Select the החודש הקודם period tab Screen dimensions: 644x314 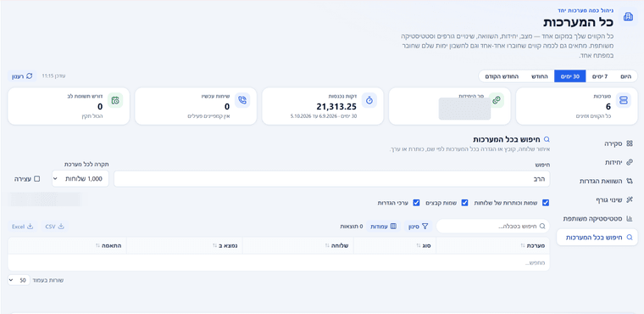[x=502, y=76]
